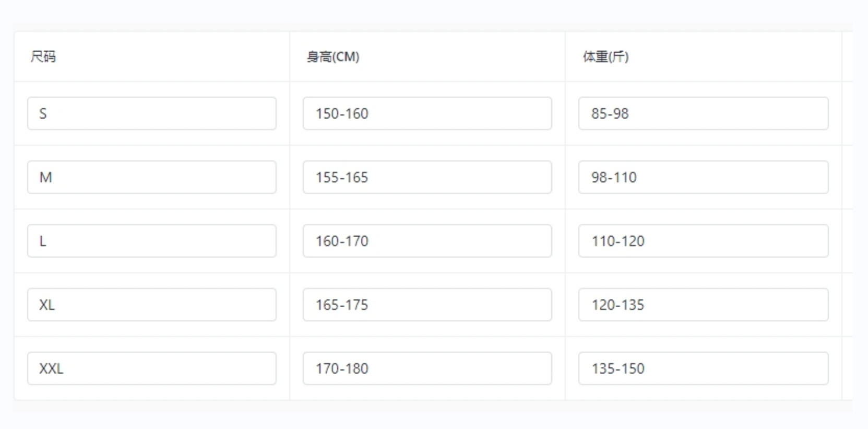Click the XL size text box

tap(151, 305)
